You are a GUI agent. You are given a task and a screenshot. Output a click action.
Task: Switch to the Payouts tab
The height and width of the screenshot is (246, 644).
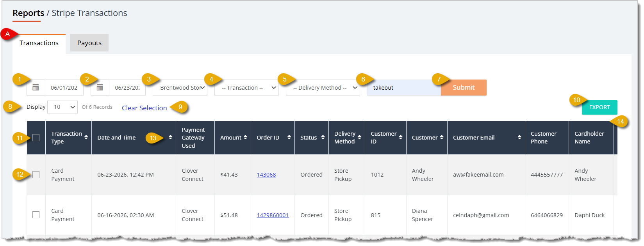(x=89, y=43)
